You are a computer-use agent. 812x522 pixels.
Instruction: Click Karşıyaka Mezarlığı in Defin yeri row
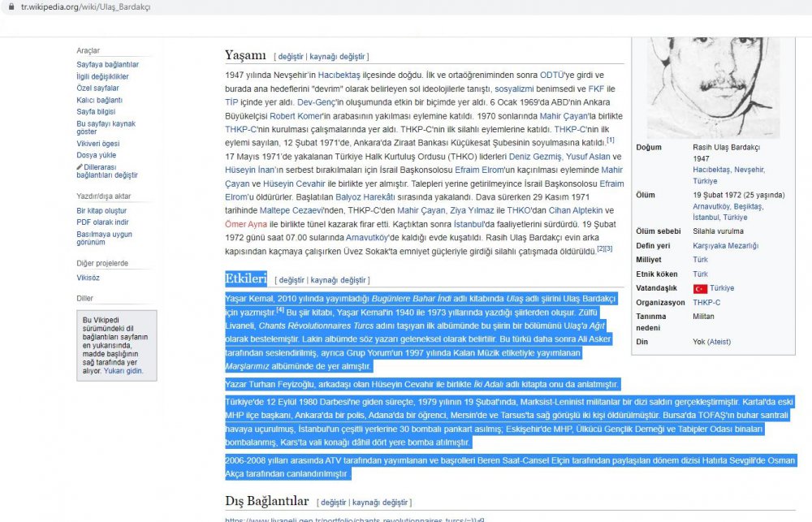725,245
